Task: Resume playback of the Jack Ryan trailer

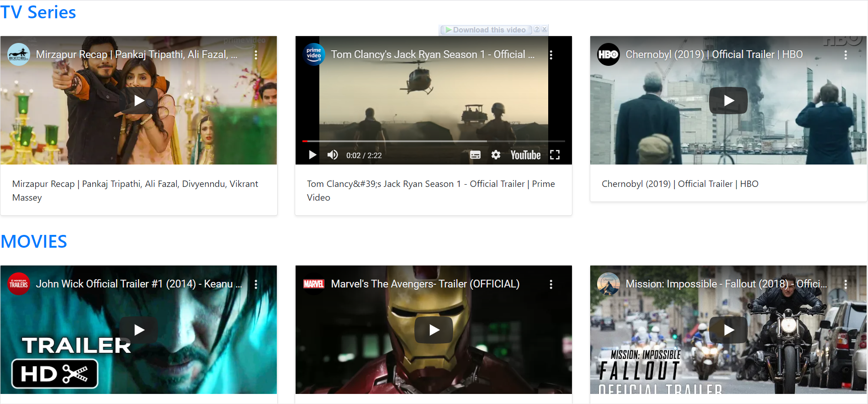Action: [x=312, y=155]
